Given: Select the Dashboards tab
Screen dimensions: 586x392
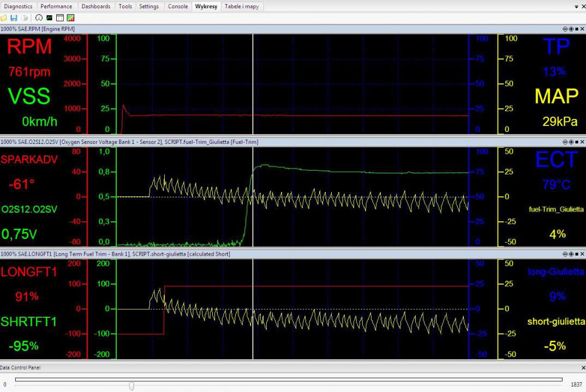Looking at the screenshot, I should click(x=95, y=7).
